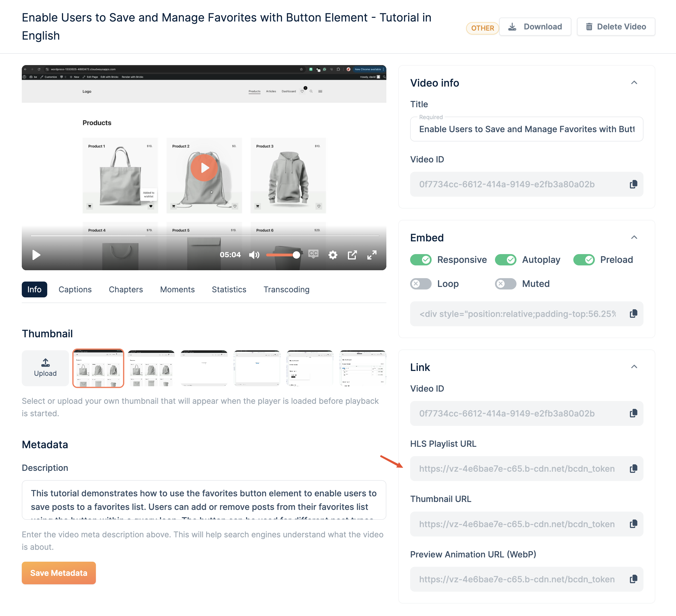Disable the Autoplay toggle
676x616 pixels.
505,260
